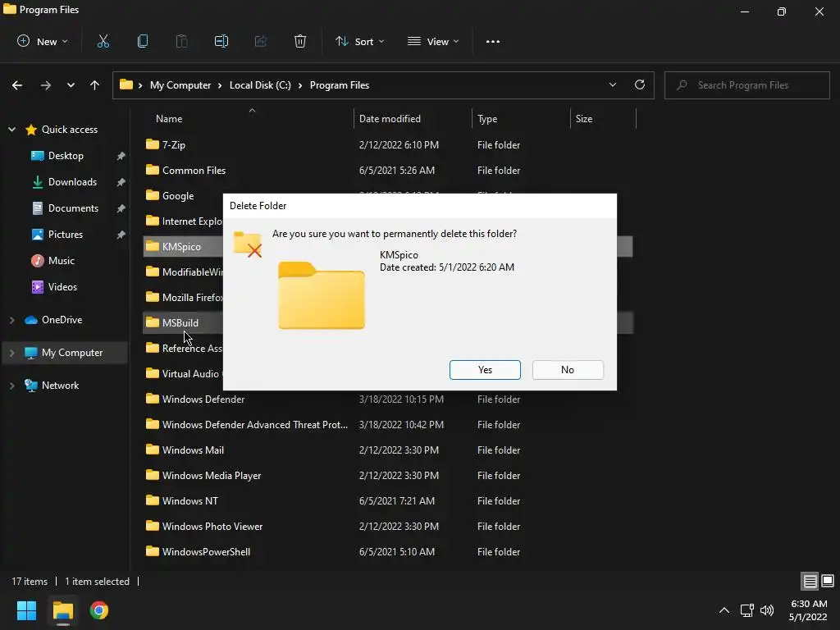Click the Cut scissors icon
The height and width of the screenshot is (630, 840).
[103, 41]
